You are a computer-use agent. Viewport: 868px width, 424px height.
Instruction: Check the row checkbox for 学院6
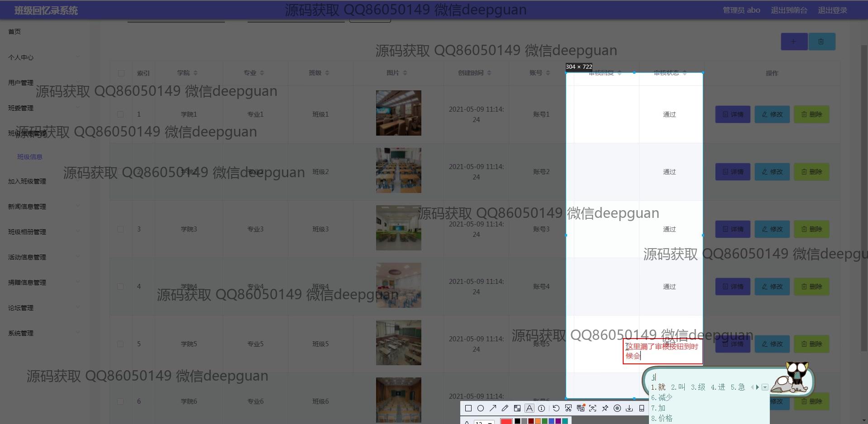120,402
